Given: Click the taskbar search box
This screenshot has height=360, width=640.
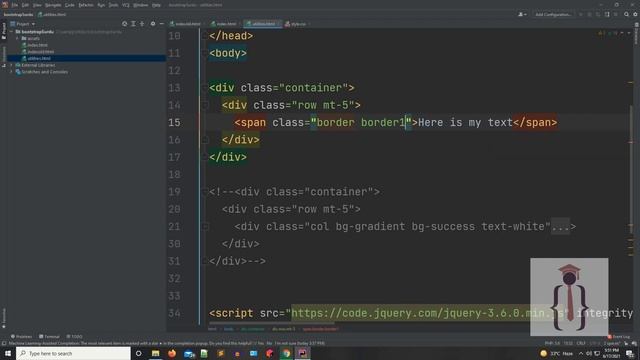Looking at the screenshot, I should pos(73,353).
